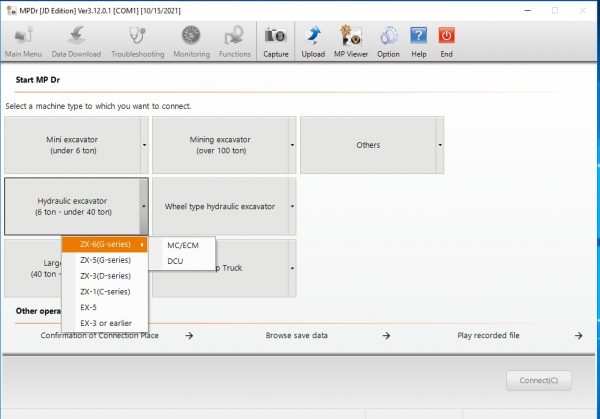Expand the Mini excavator dropdown arrow
600x419 pixels.
144,145
